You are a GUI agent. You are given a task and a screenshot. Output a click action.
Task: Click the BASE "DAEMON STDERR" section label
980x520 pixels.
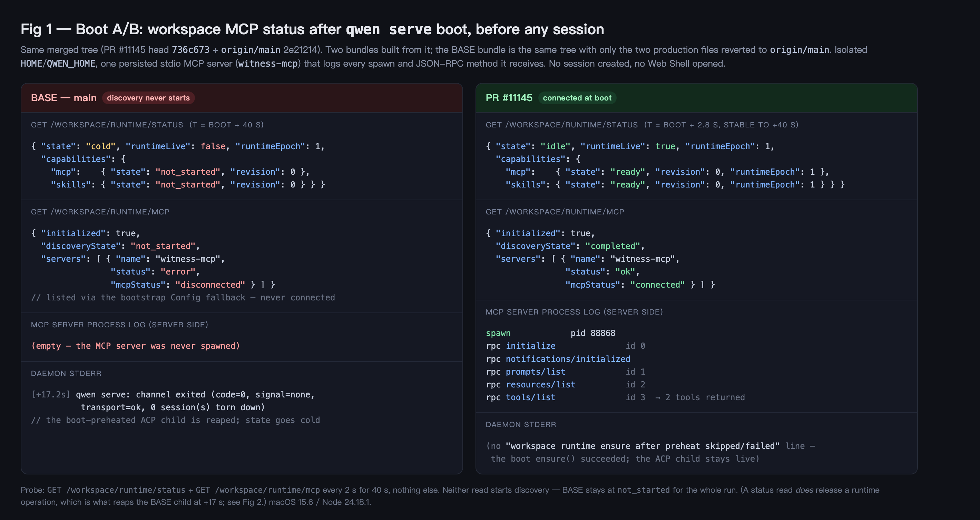point(66,374)
